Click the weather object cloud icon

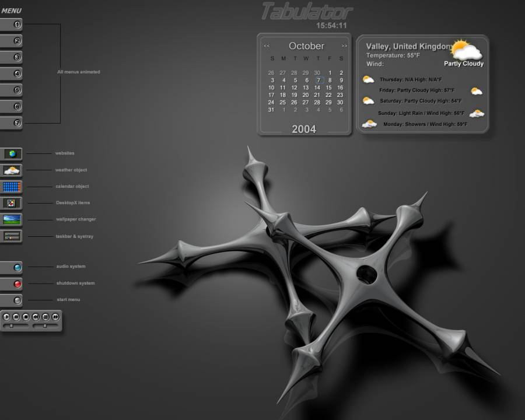[x=12, y=170]
